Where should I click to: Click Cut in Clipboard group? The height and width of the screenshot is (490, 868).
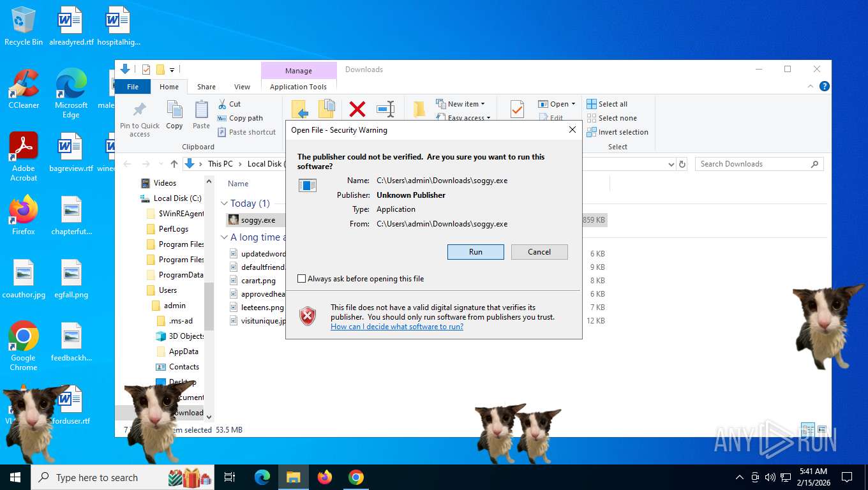point(229,104)
